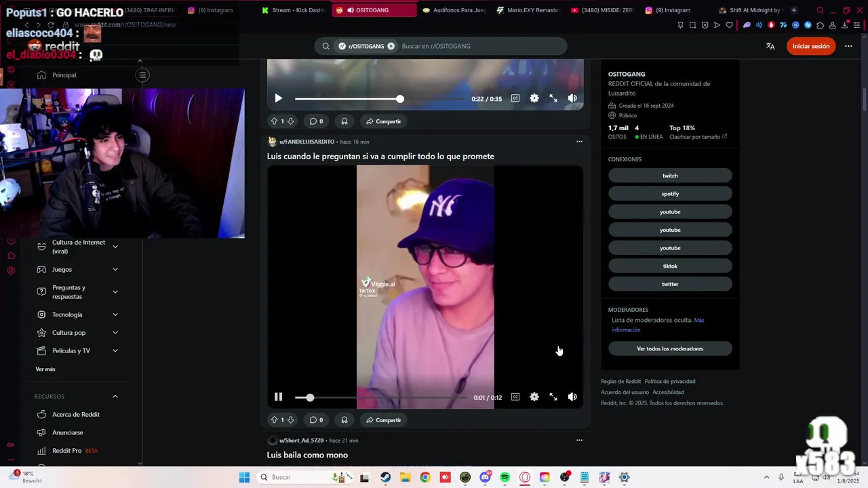Upvote the post above u/FANDELUISARDITO

[274, 121]
